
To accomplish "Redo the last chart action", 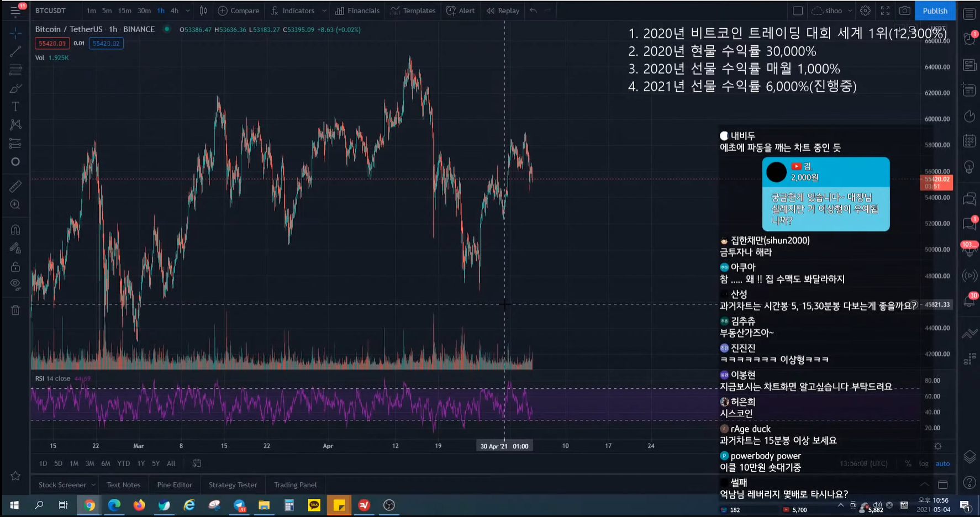I will pos(548,10).
